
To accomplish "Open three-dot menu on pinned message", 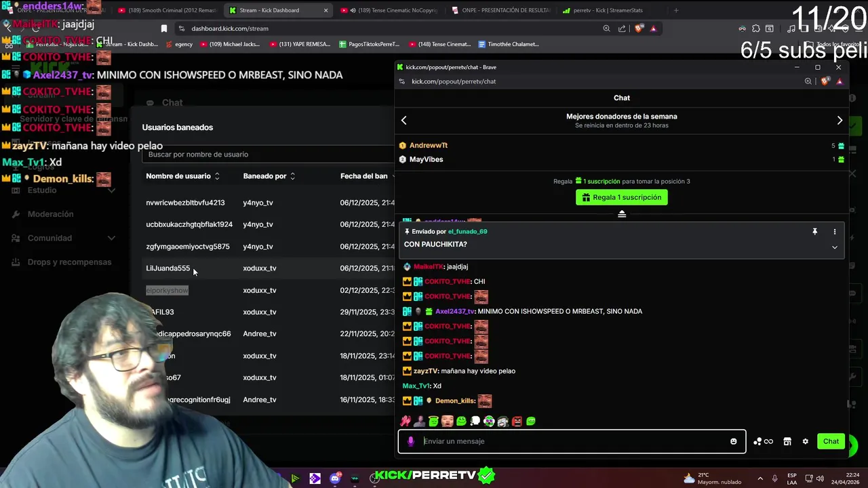I will [x=835, y=232].
